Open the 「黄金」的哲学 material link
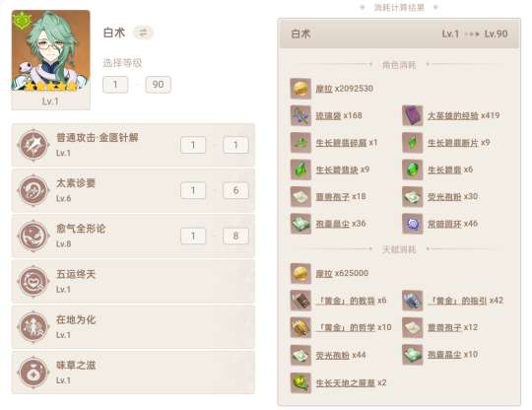The height and width of the screenshot is (410, 532). [346, 327]
